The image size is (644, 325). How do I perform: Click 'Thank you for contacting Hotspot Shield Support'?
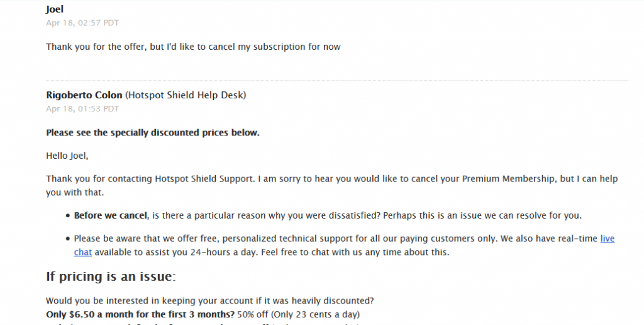(150, 179)
